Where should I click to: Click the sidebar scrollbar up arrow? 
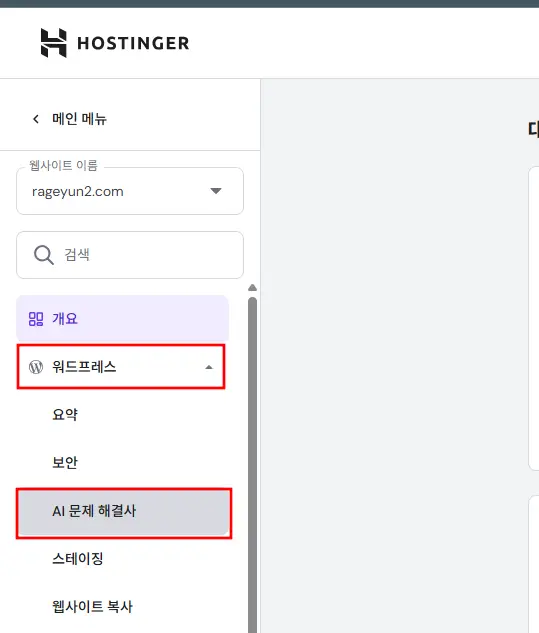tap(252, 287)
